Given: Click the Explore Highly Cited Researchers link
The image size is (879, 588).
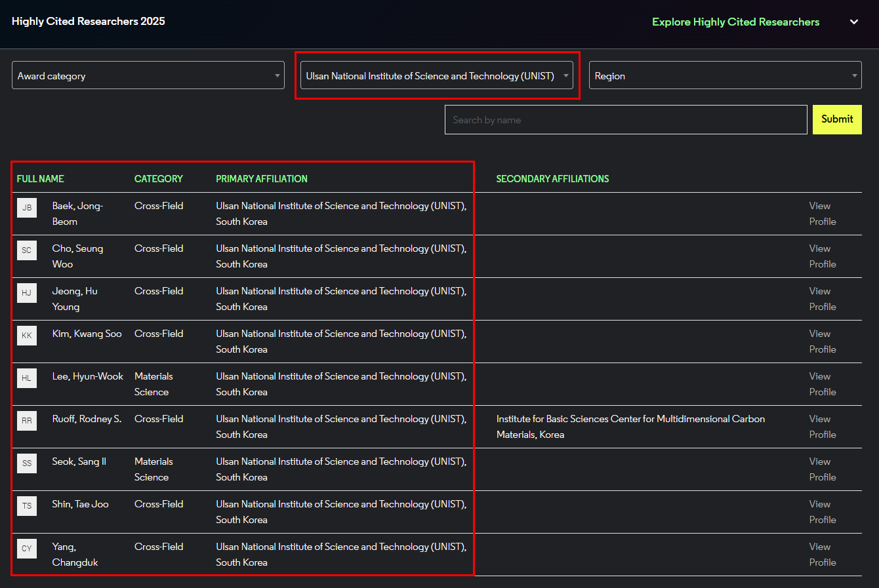Looking at the screenshot, I should click(735, 22).
